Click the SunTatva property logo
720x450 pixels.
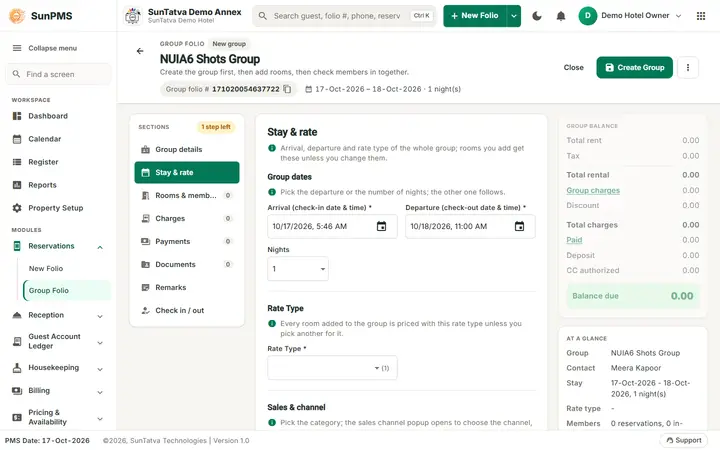133,16
